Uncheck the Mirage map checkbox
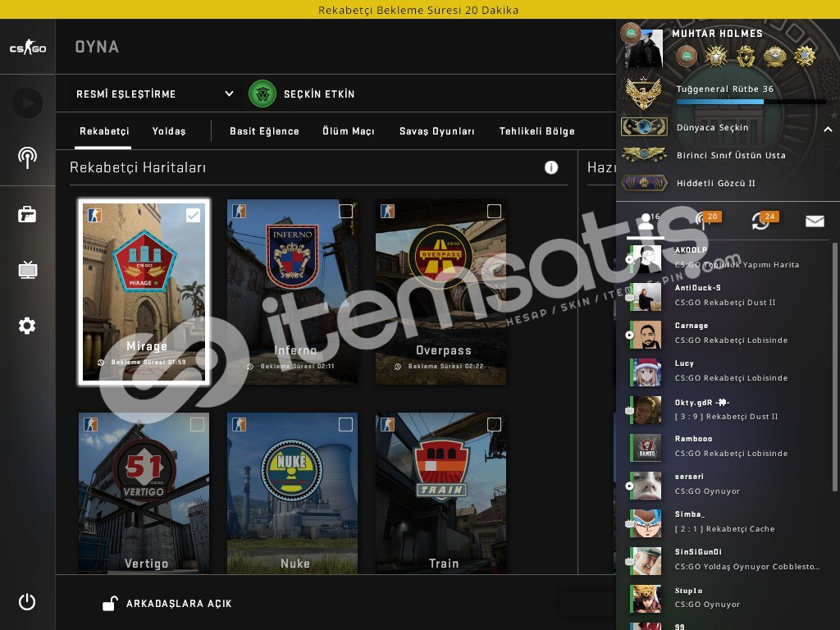The height and width of the screenshot is (630, 840). (x=193, y=216)
